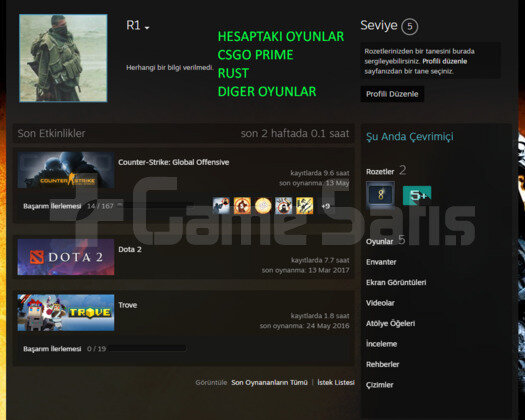This screenshot has width=525, height=420.
Task: Open the Rehberler guides link
Action: tap(382, 364)
